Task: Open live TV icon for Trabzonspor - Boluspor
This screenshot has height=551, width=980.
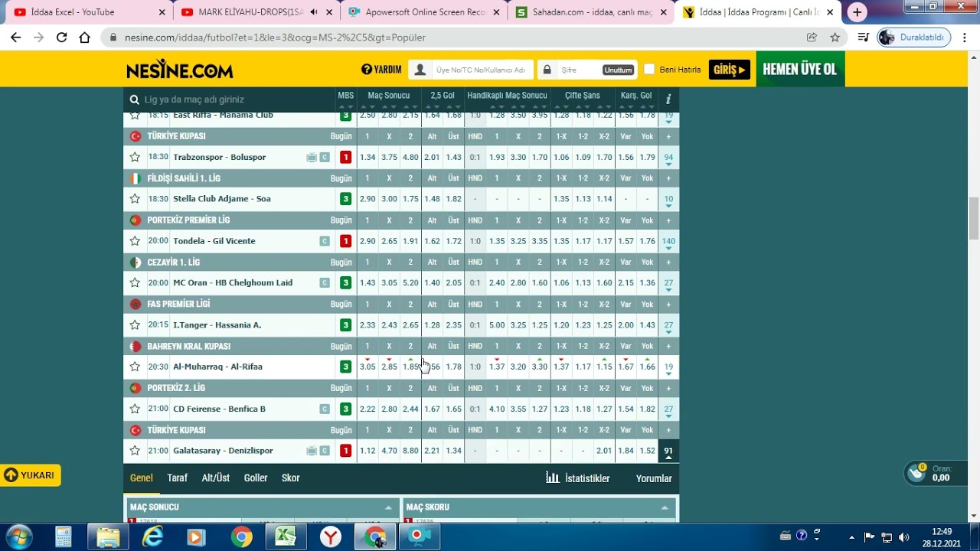Action: pos(312,158)
